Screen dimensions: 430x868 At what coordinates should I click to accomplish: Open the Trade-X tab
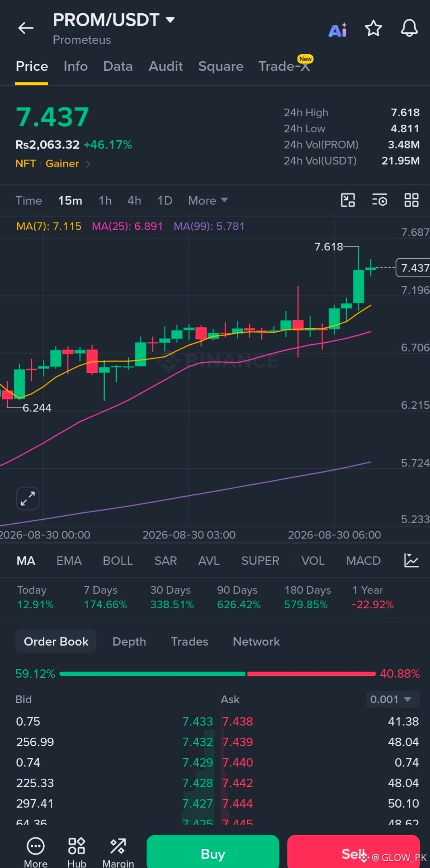pyautogui.click(x=284, y=66)
